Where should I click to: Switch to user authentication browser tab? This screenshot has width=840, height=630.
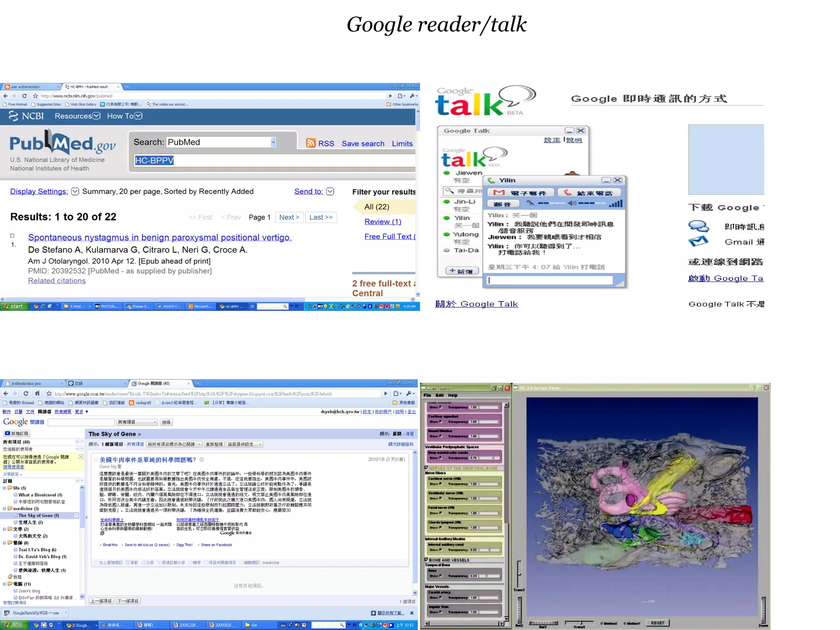[x=31, y=87]
